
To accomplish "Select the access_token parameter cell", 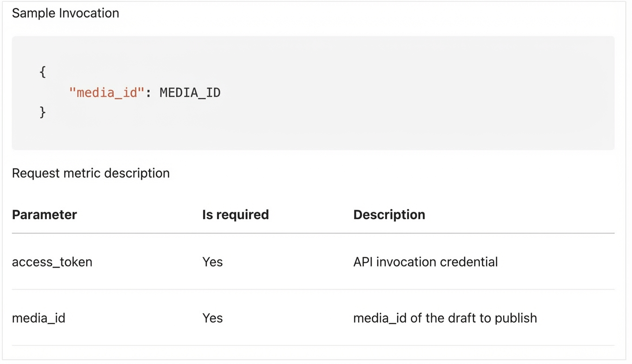I will [x=52, y=262].
